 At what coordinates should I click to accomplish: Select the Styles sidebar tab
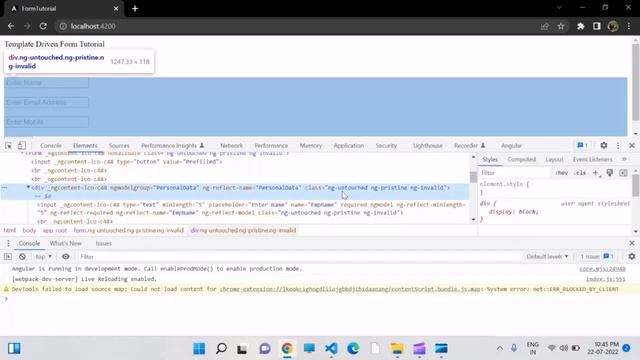490,159
